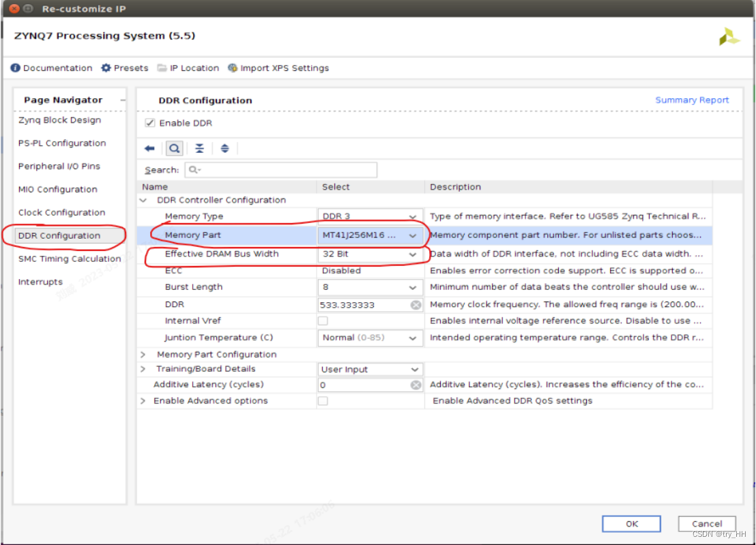
Task: Check the Enable Advanced options checkbox
Action: point(323,401)
